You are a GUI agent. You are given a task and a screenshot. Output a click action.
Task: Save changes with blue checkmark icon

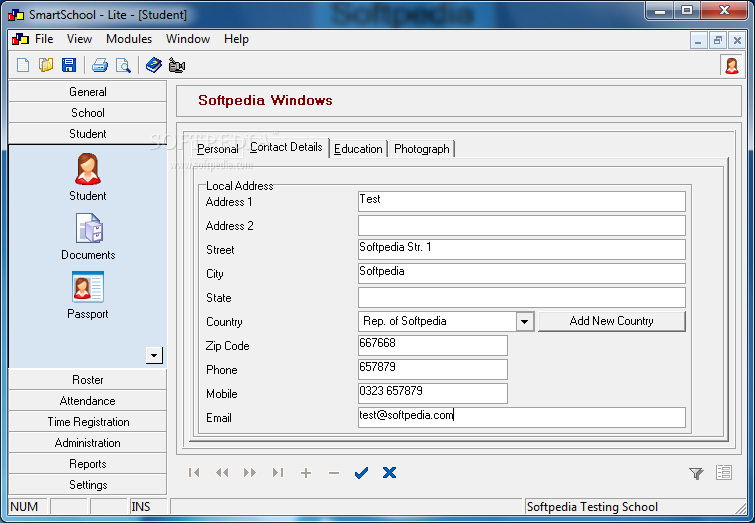[x=361, y=473]
